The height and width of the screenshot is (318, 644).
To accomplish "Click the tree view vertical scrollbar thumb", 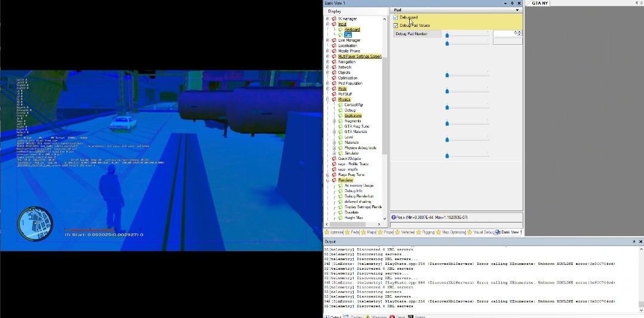I will point(385,106).
